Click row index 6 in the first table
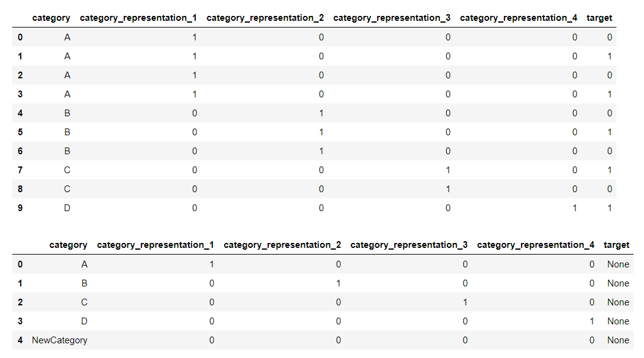Image resolution: width=644 pixels, height=358 pixels. point(20,152)
